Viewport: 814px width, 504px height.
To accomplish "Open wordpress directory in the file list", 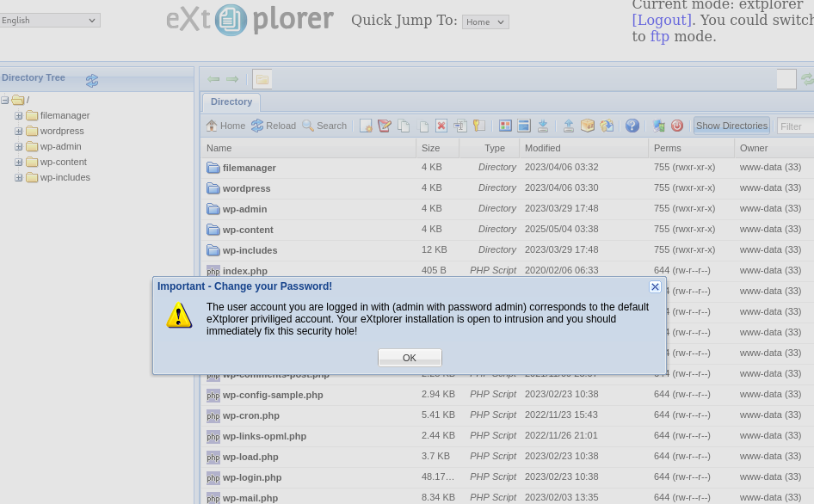I will [x=247, y=188].
